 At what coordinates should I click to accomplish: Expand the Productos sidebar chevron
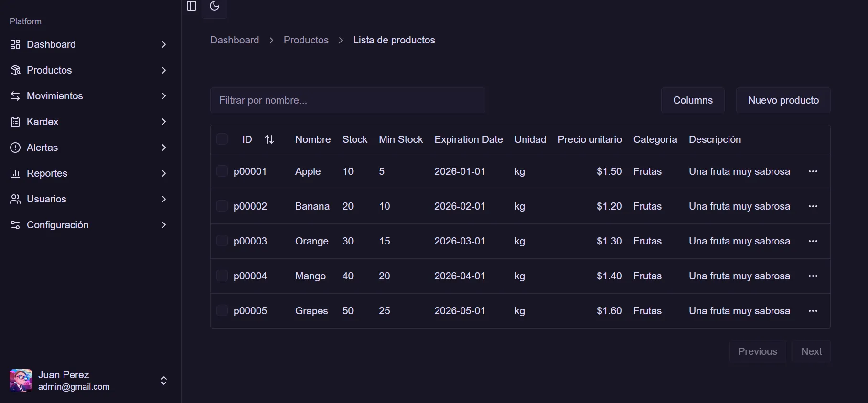click(x=164, y=70)
